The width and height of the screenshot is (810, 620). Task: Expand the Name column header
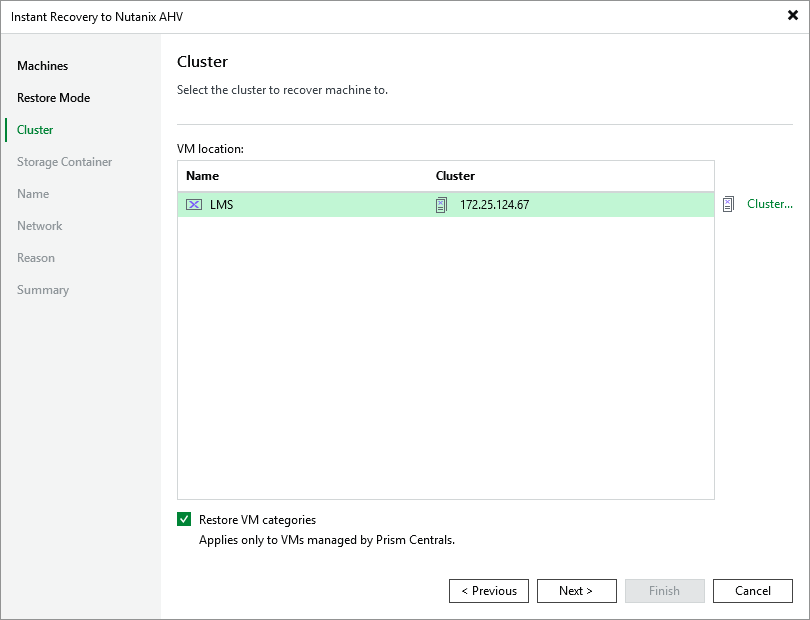202,176
